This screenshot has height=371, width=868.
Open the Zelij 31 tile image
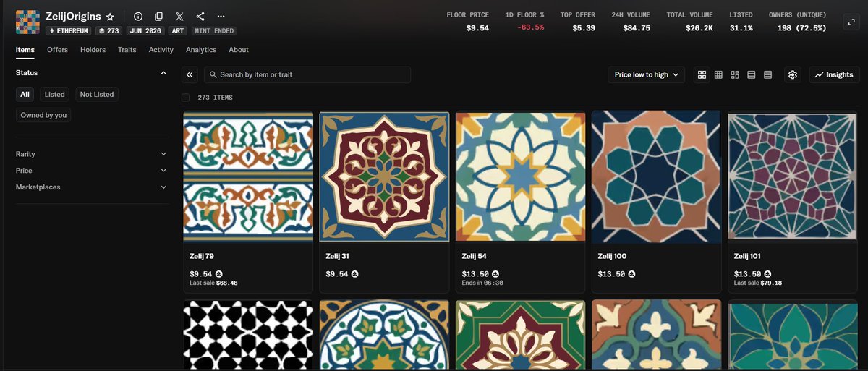tap(384, 176)
